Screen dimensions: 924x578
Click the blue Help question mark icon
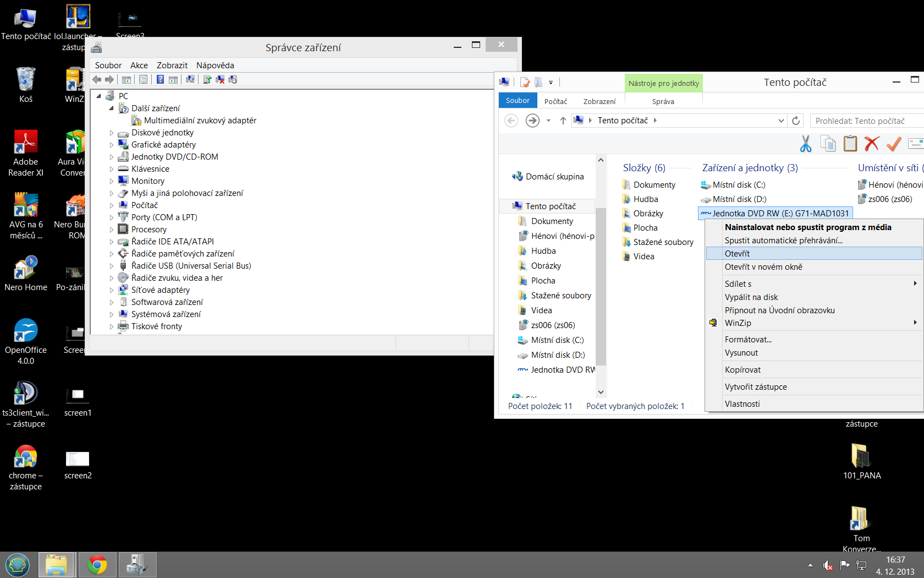click(x=160, y=80)
